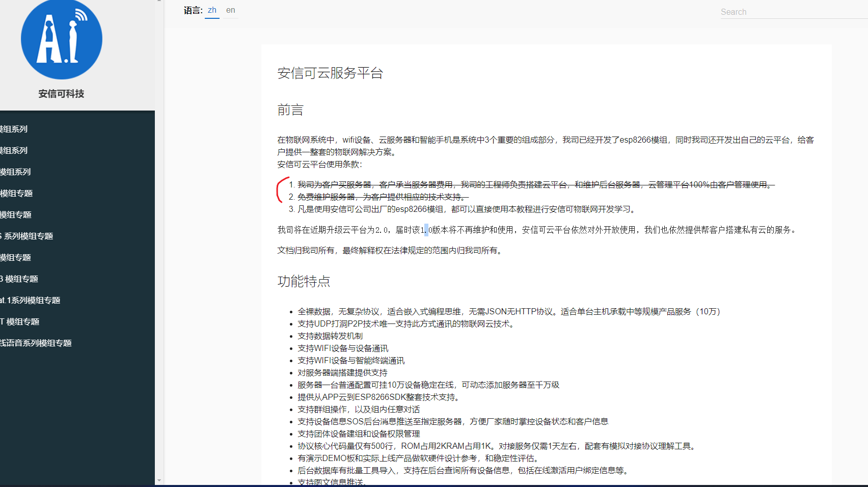Viewport: 868px width, 487px height.
Task: Click the 前言 section heading
Action: pos(290,110)
